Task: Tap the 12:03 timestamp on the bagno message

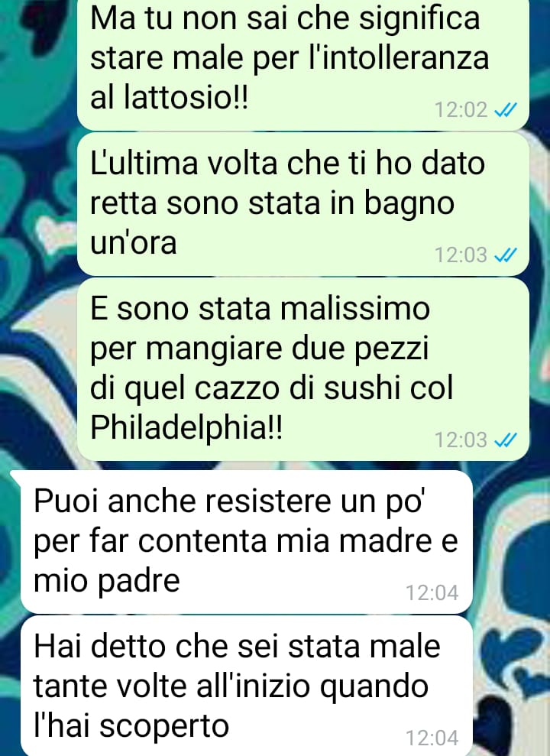Action: pos(461,255)
